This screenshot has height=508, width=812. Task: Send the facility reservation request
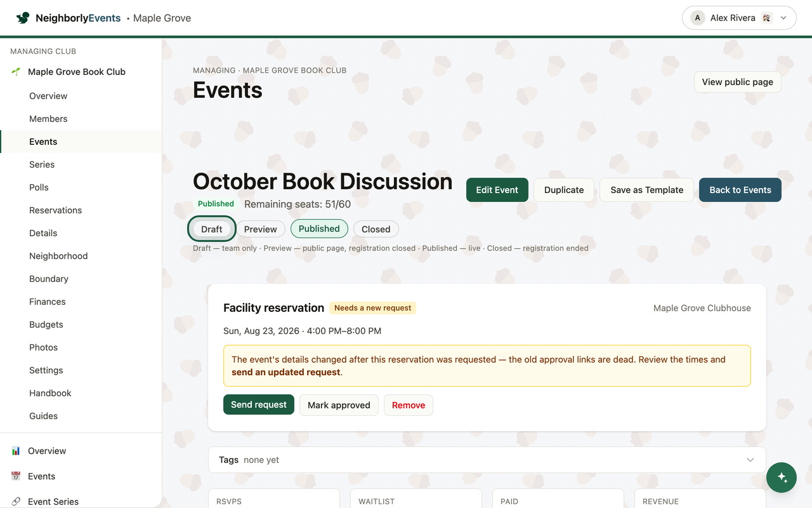pyautogui.click(x=259, y=404)
